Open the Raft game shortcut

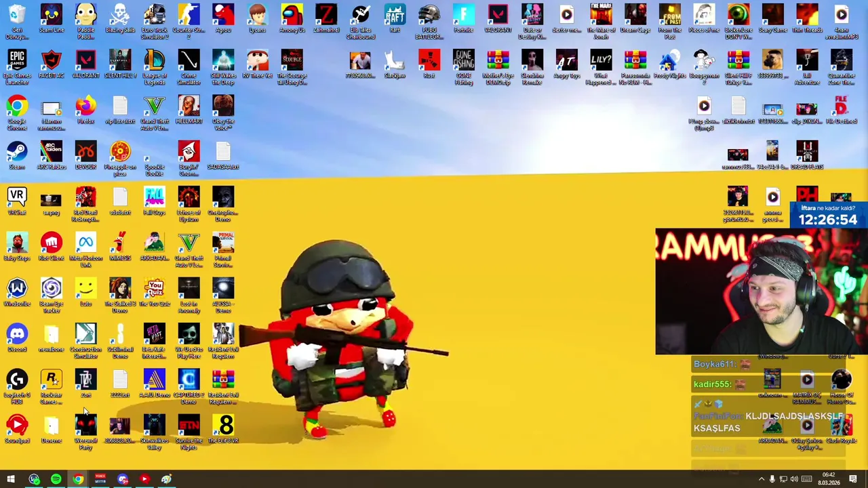395,19
